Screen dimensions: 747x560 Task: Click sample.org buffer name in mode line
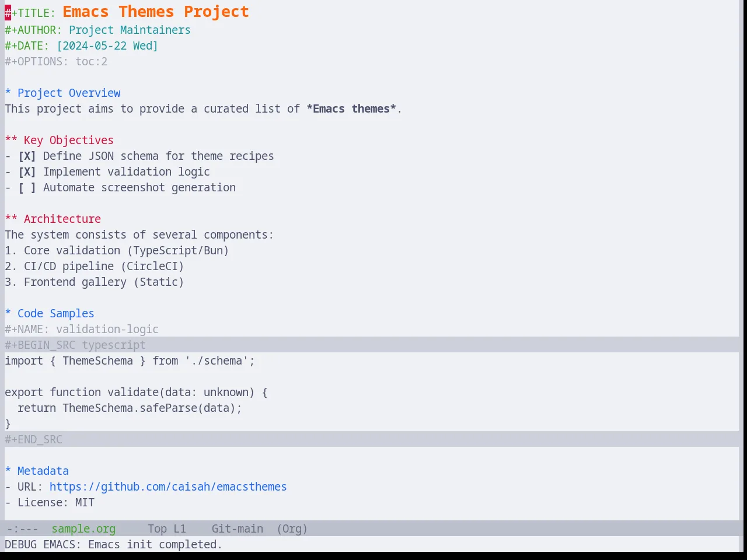(x=83, y=529)
